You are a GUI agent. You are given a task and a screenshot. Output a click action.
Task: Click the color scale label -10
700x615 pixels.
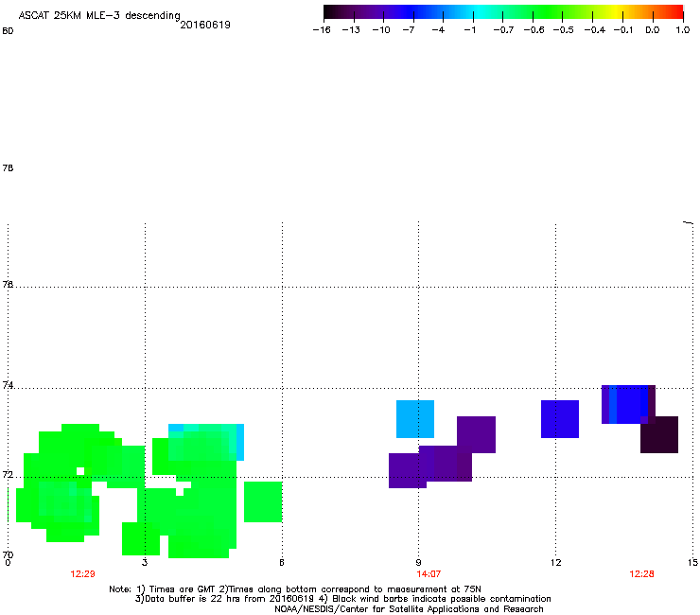(381, 30)
